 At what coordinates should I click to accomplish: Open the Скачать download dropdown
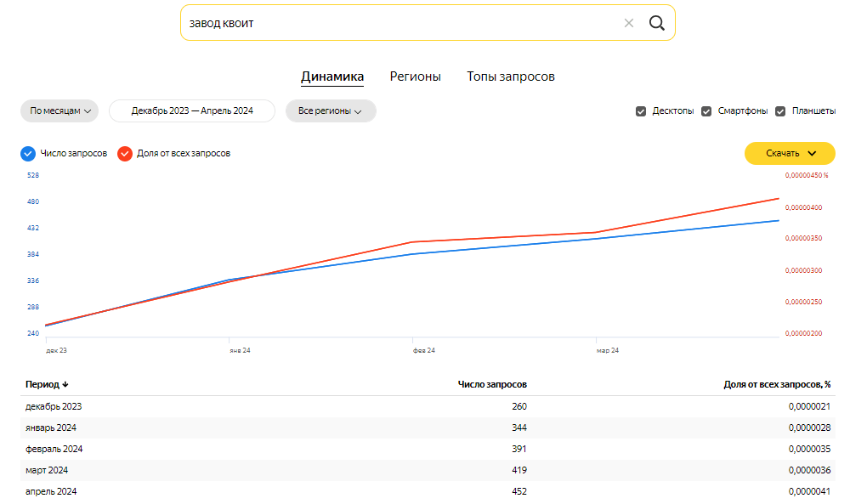pyautogui.click(x=790, y=153)
